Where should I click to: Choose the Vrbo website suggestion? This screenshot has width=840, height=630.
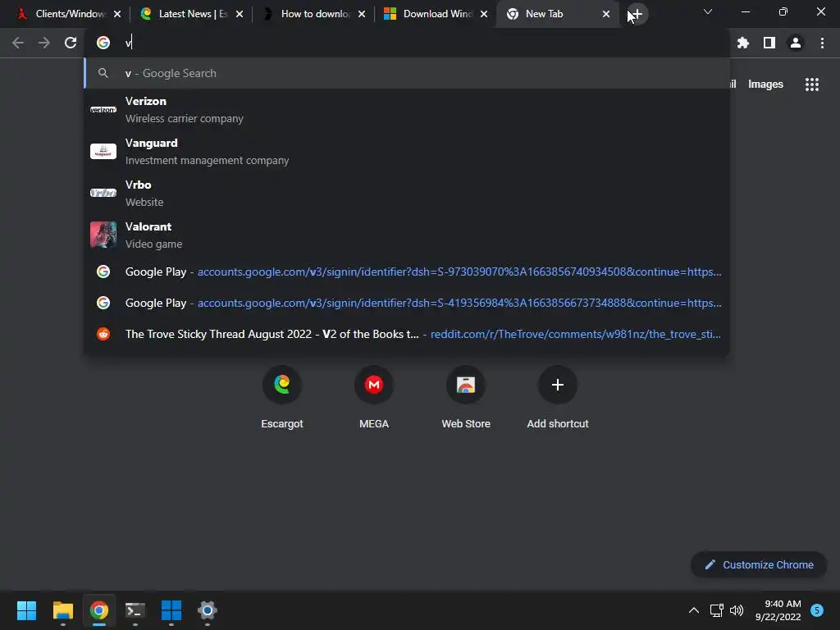coord(407,194)
